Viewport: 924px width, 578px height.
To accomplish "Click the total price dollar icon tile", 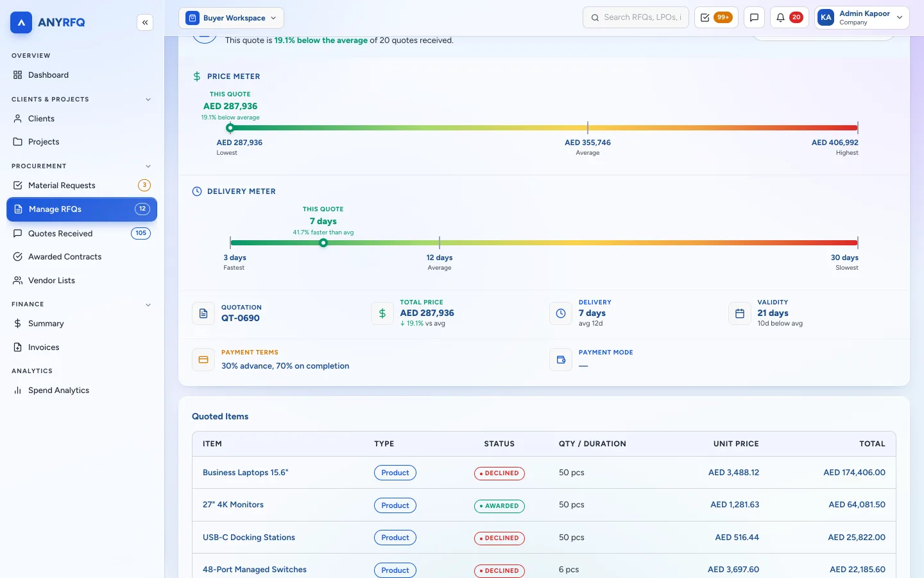I will click(382, 313).
